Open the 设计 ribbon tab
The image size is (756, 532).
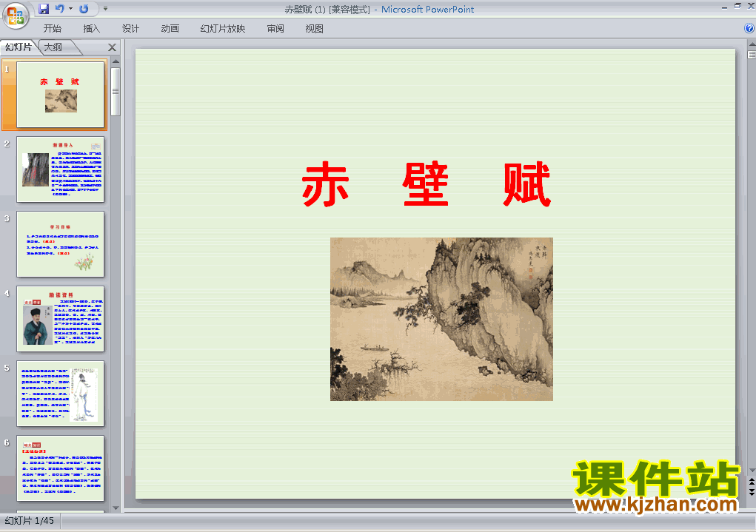(x=130, y=28)
